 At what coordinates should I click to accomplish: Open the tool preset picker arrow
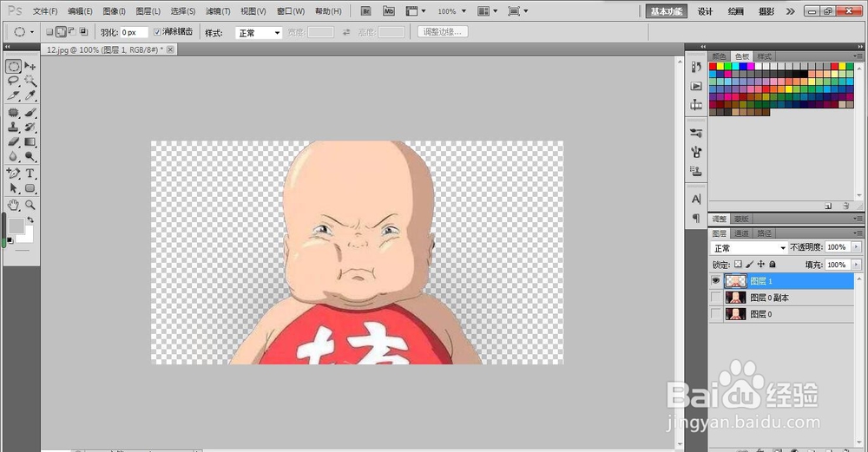point(32,32)
